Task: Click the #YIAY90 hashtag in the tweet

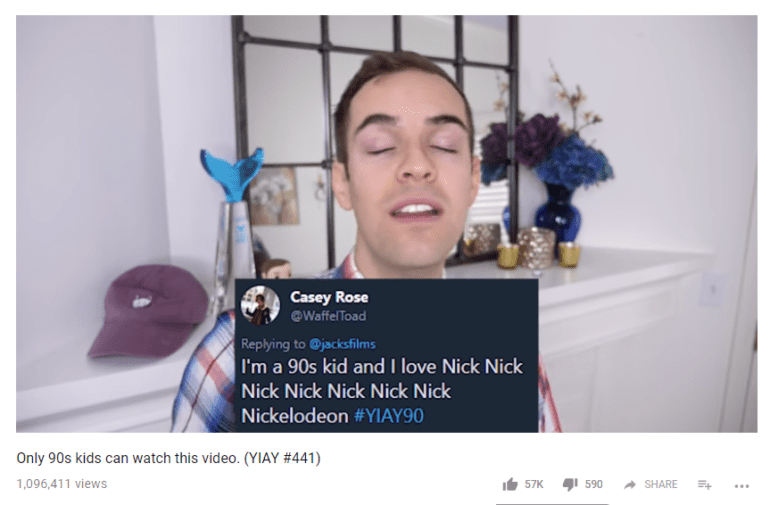Action: tap(388, 416)
